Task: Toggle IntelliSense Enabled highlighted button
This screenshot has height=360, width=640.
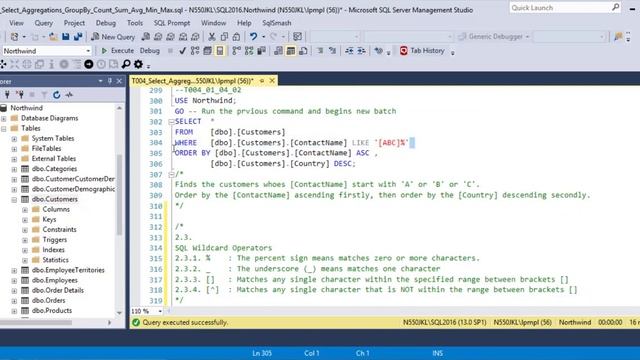Action: point(220,51)
